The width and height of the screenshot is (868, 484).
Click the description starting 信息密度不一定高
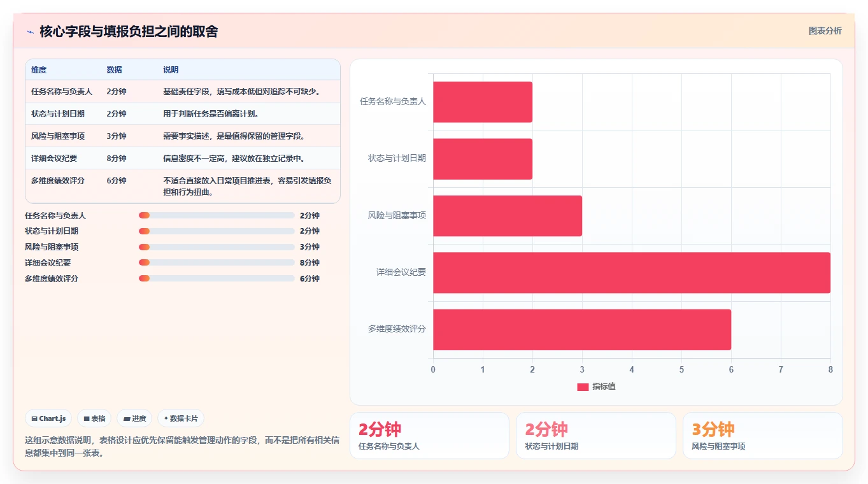click(x=234, y=159)
